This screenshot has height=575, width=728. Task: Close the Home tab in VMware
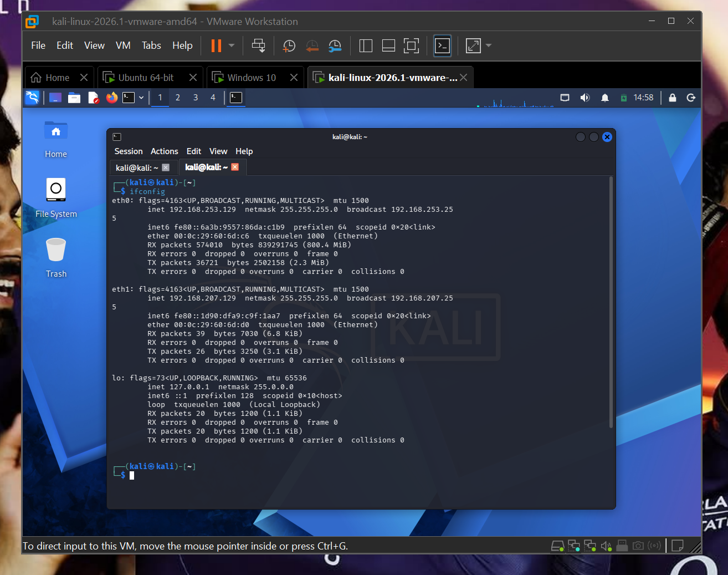click(84, 78)
